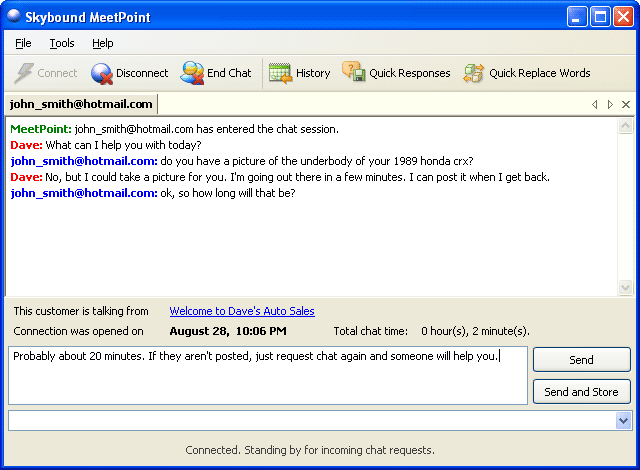Image resolution: width=640 pixels, height=470 pixels.
Task: Go to the next chat tab arrow
Action: click(x=610, y=104)
